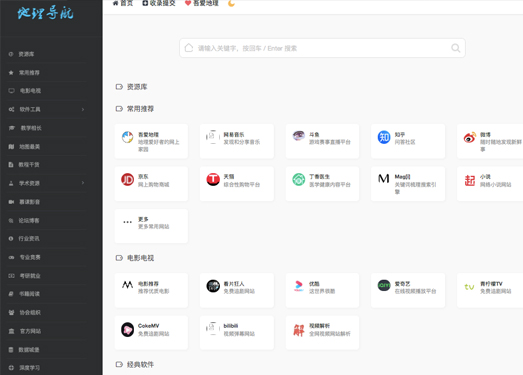Screen dimensions: 523x375
Task: Click the building icon for 官方网站
Action: click(x=11, y=331)
